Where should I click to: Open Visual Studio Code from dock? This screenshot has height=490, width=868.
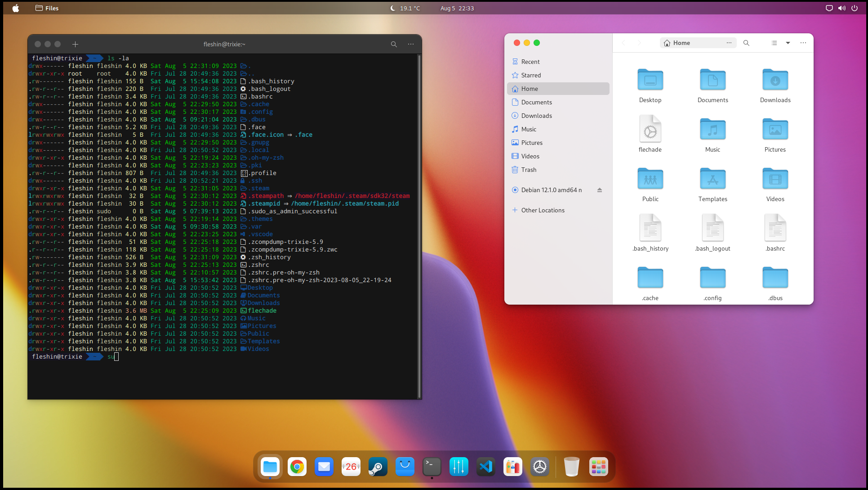(485, 467)
